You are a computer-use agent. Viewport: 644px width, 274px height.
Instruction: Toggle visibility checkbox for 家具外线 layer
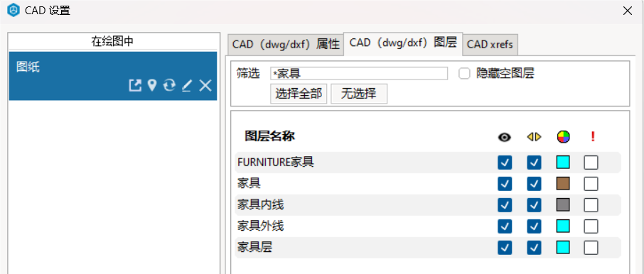505,226
